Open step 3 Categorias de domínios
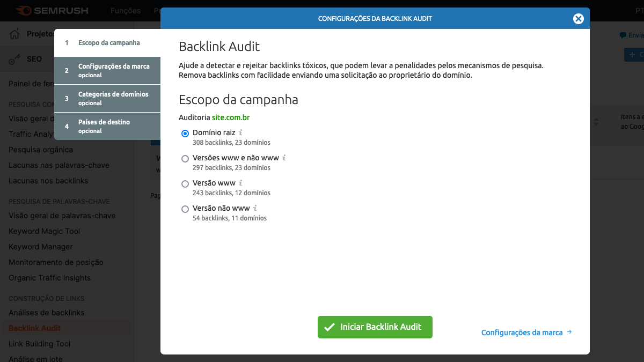 [107, 98]
